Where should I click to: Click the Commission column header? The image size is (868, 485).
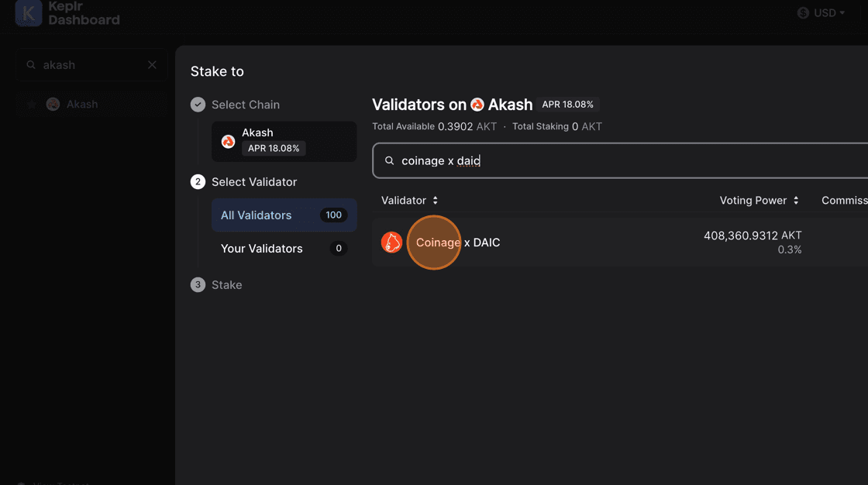click(x=843, y=201)
